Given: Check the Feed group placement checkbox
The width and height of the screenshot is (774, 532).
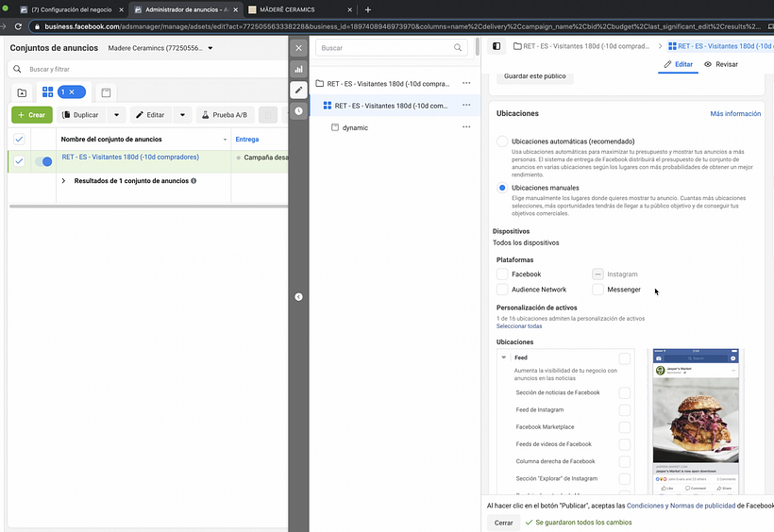Looking at the screenshot, I should coord(625,358).
